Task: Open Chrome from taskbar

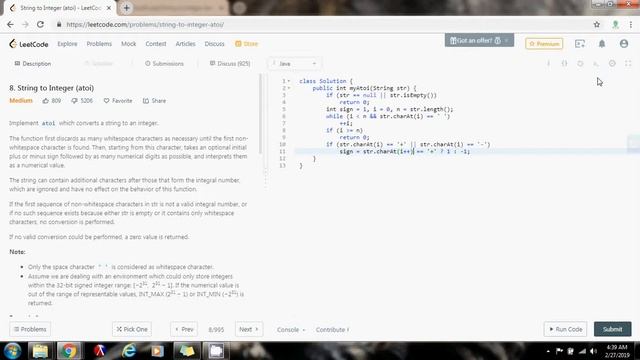Action: coord(69,351)
